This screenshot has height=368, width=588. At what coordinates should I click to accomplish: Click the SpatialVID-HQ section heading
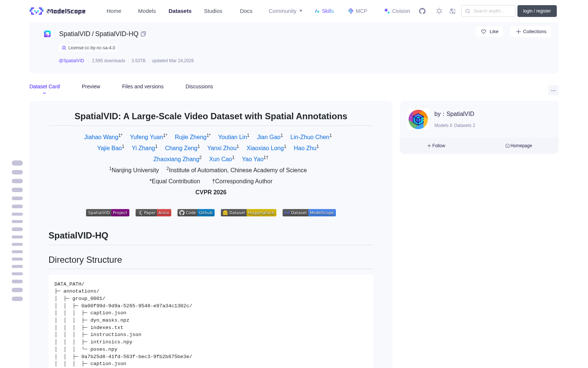78,236
